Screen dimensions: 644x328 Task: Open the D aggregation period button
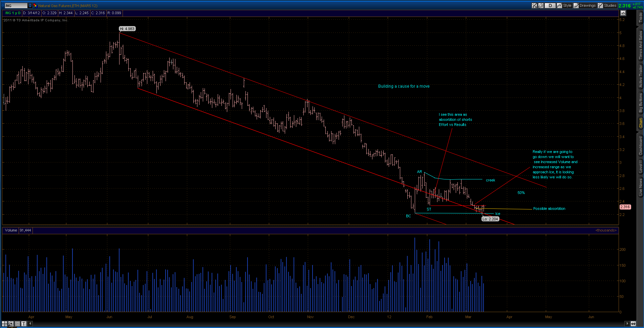pos(550,5)
